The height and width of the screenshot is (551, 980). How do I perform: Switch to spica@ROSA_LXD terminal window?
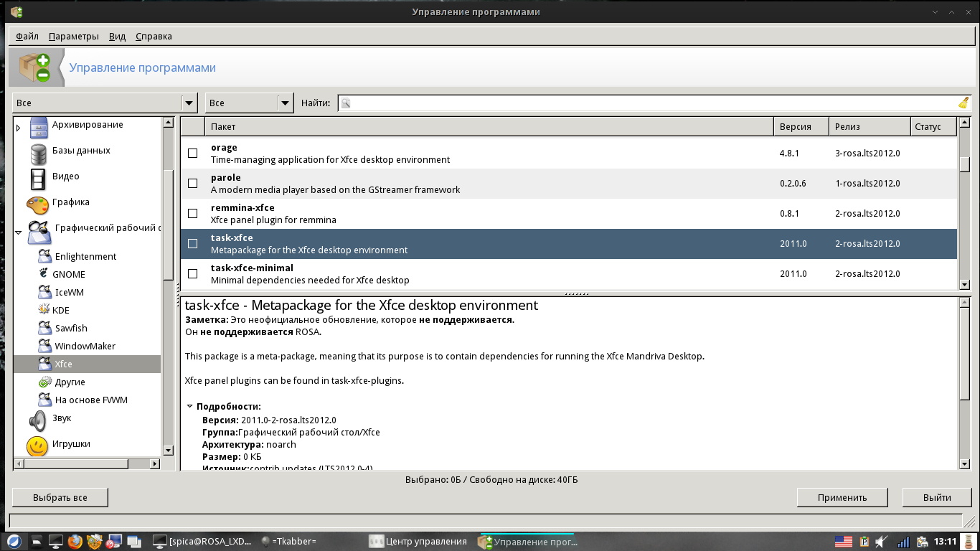[203, 541]
